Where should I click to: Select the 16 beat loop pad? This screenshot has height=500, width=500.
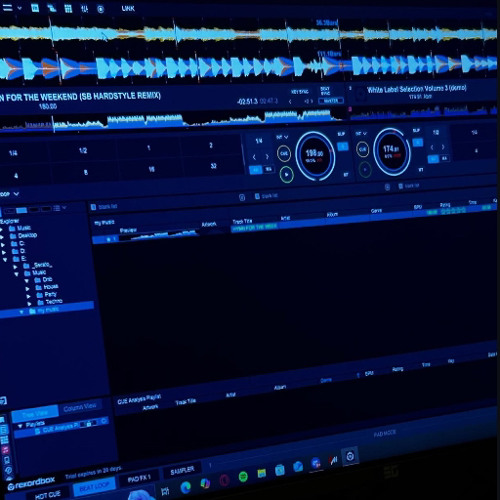coord(152,169)
